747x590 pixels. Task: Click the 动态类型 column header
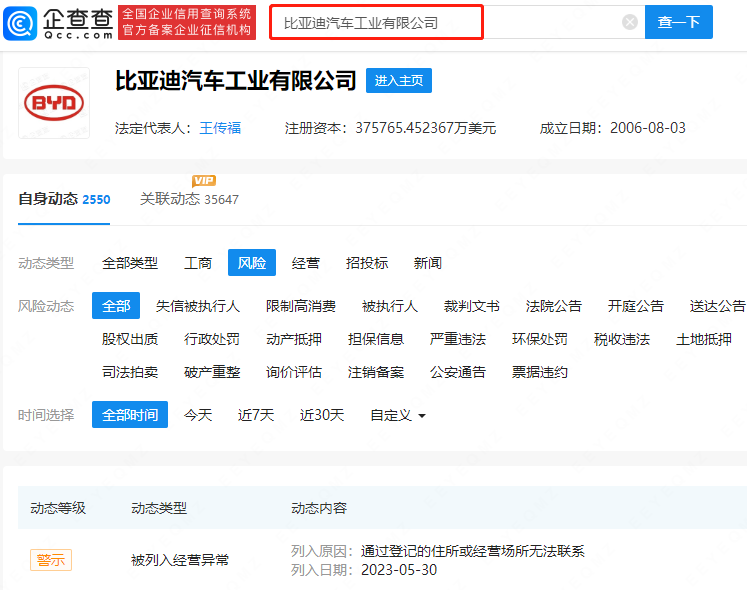(x=159, y=508)
